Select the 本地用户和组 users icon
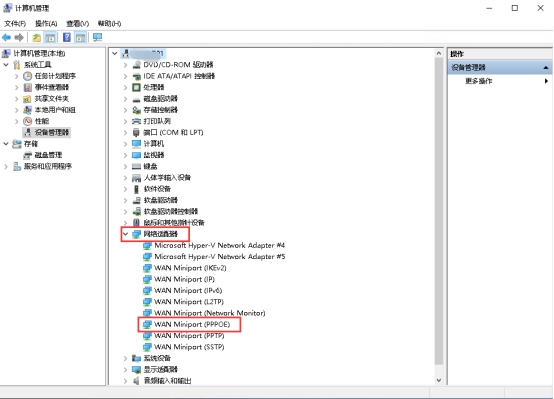The height and width of the screenshot is (399, 554). click(x=28, y=110)
